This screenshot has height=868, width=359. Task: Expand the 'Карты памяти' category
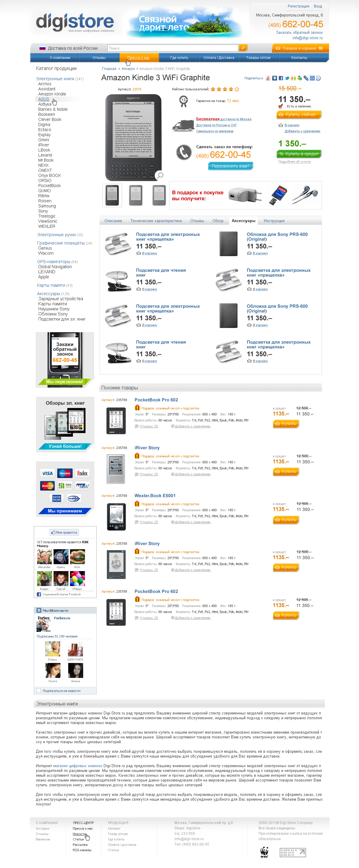[x=51, y=286]
